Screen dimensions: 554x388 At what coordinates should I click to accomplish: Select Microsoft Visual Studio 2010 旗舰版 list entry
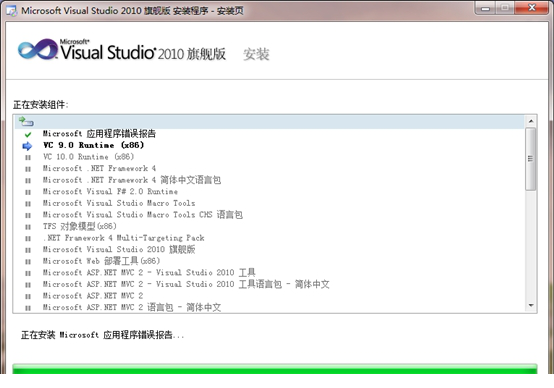coord(119,249)
